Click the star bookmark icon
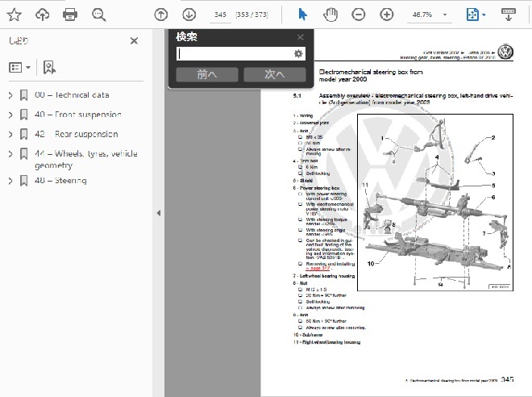 [x=15, y=15]
